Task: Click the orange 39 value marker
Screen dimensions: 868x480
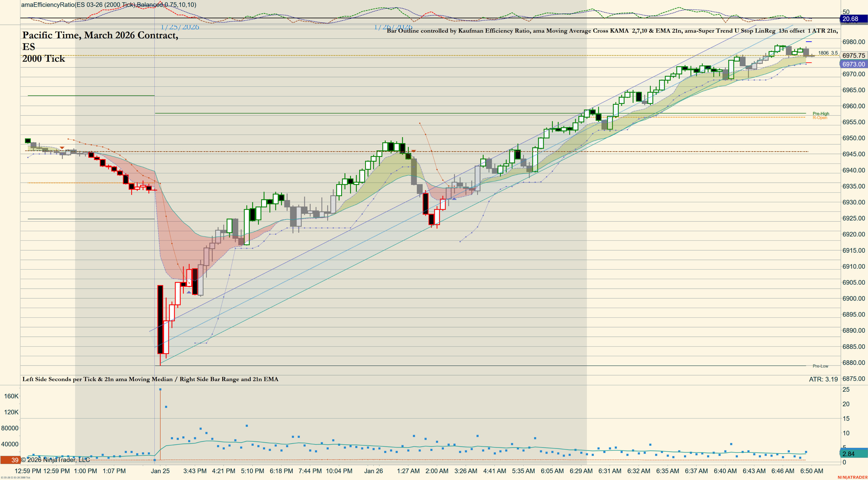Action: 10,460
